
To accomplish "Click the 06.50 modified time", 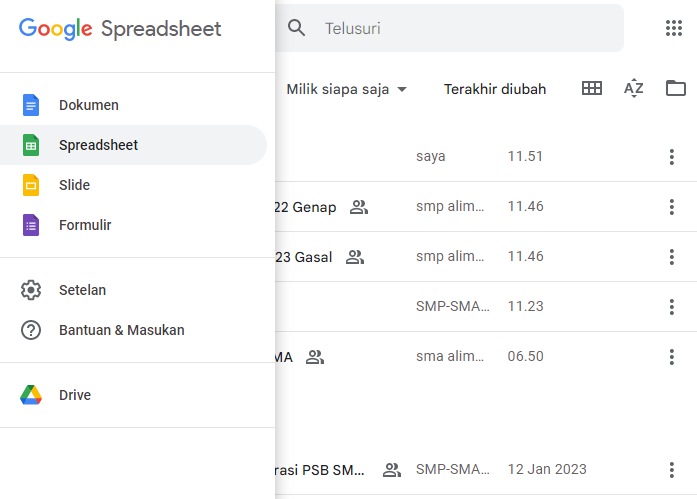I will point(525,356).
